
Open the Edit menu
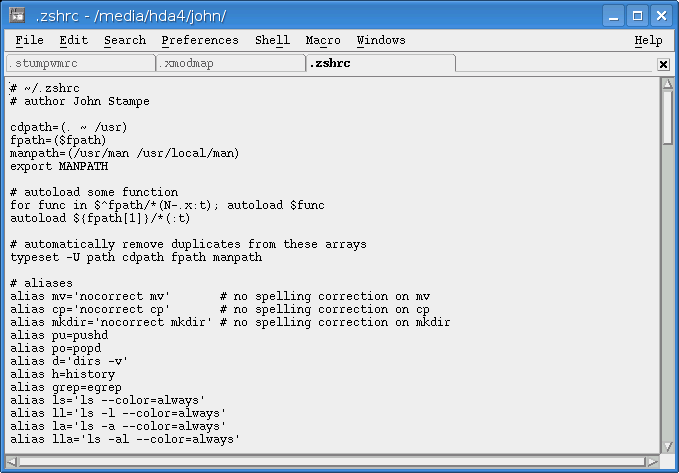pos(74,41)
